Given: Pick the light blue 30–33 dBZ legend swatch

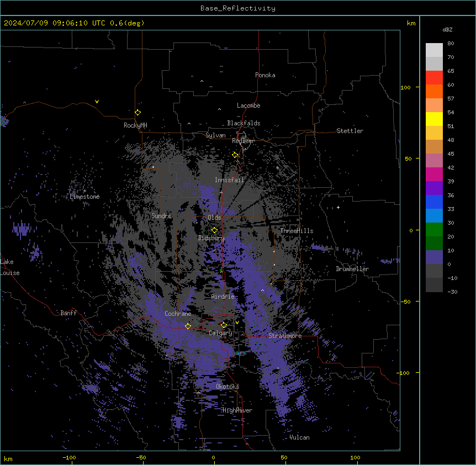Looking at the screenshot, I should click(434, 216).
